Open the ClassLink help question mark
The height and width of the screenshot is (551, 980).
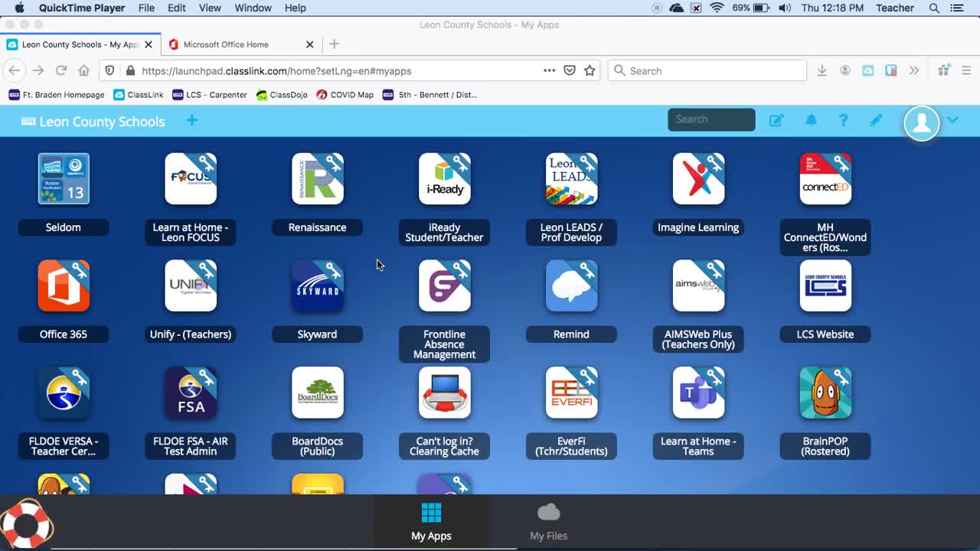(x=843, y=120)
